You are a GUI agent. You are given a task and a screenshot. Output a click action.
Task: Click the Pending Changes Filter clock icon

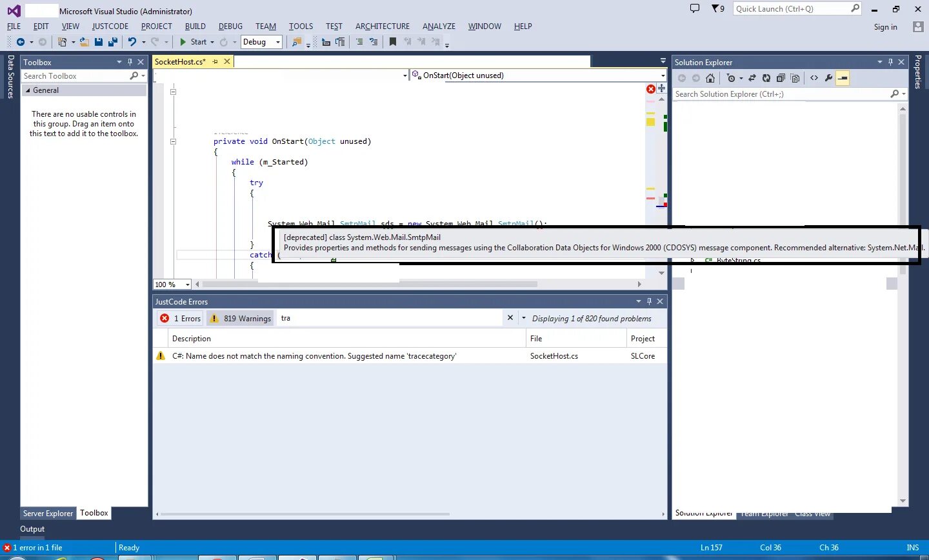(x=731, y=78)
